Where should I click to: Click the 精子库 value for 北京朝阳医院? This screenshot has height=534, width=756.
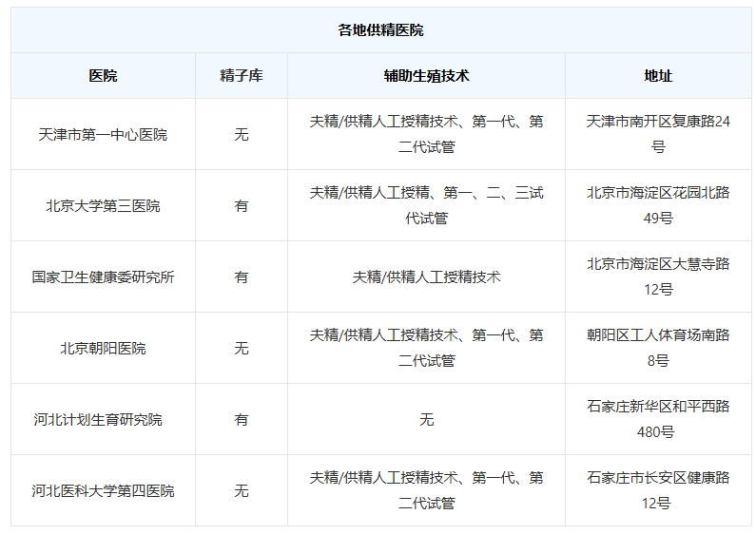(x=242, y=349)
